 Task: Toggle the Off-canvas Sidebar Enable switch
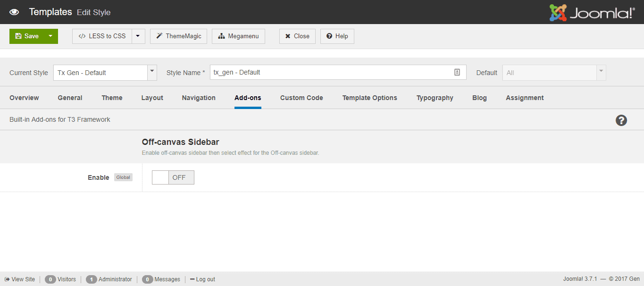173,177
